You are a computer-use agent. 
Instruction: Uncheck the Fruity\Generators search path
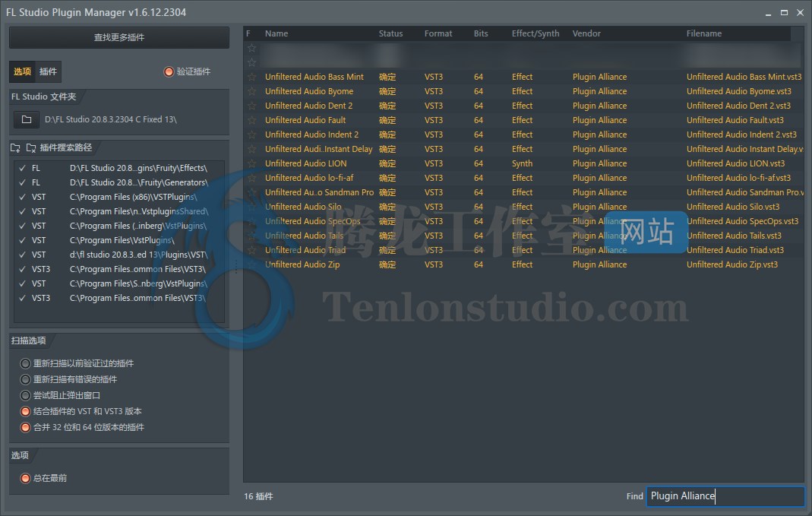22,182
